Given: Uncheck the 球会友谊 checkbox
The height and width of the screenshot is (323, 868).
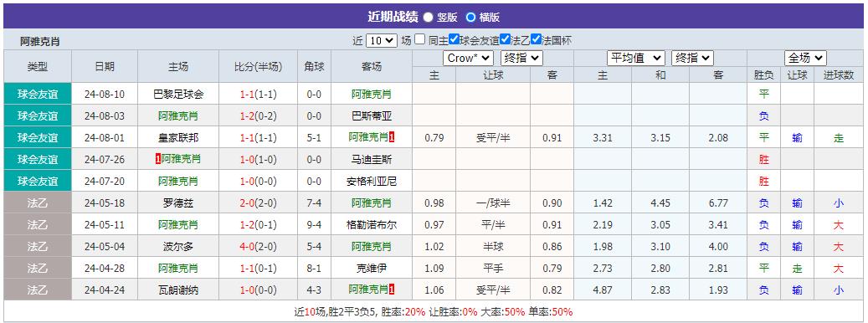Looking at the screenshot, I should [454, 40].
